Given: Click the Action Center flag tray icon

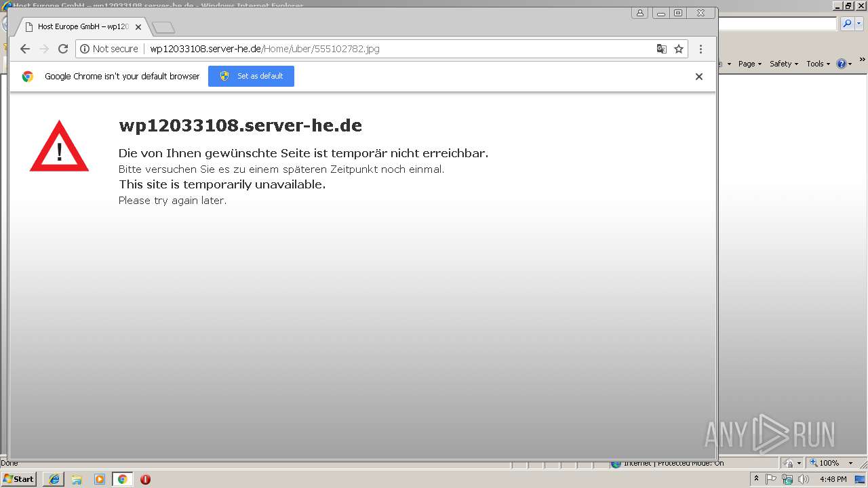Looking at the screenshot, I should [x=771, y=479].
